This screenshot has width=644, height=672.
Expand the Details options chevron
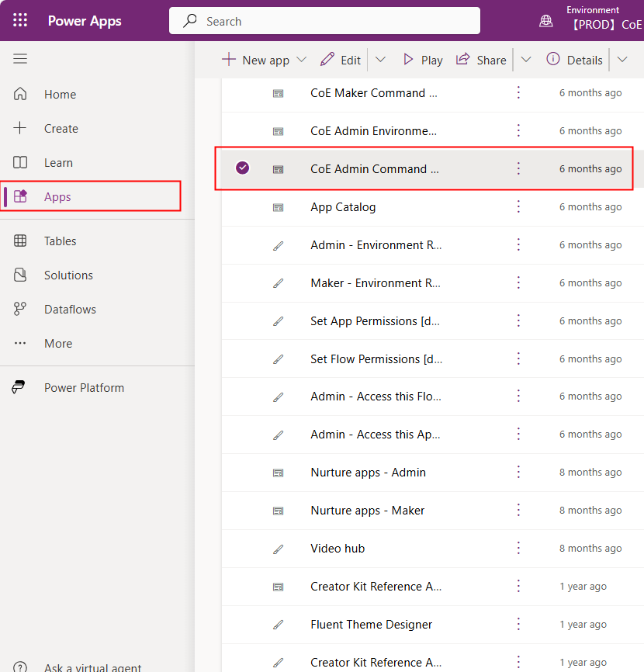point(622,60)
